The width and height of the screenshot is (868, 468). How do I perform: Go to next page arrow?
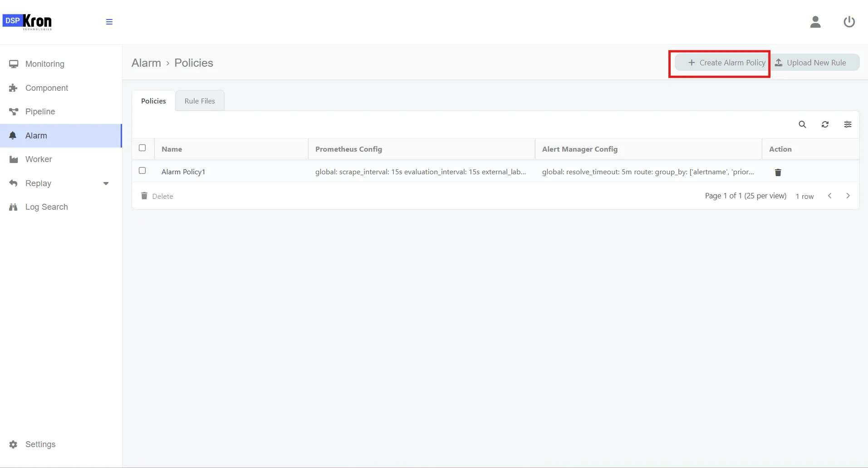click(x=848, y=196)
